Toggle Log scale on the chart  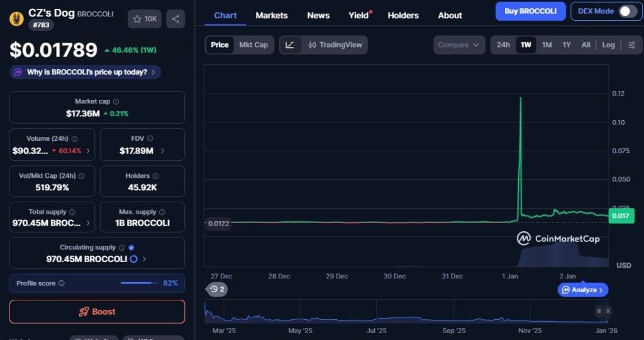(608, 45)
